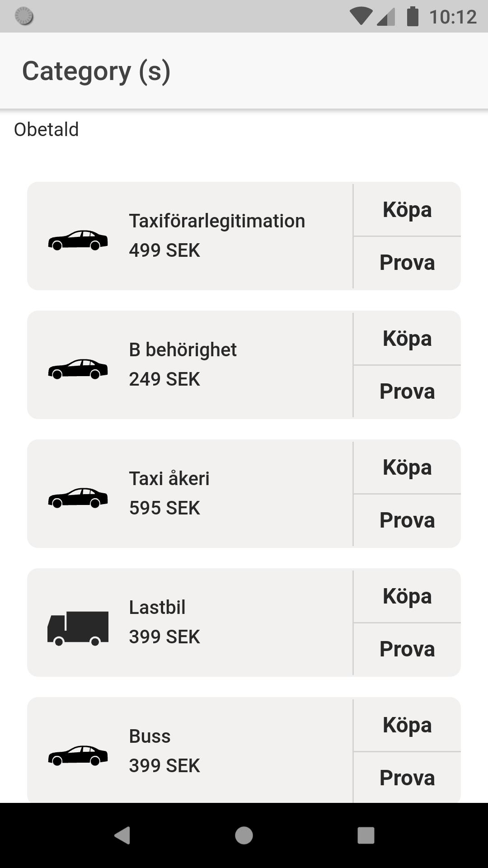Tap the car icon next to B behörighet
The image size is (488, 868).
(78, 369)
